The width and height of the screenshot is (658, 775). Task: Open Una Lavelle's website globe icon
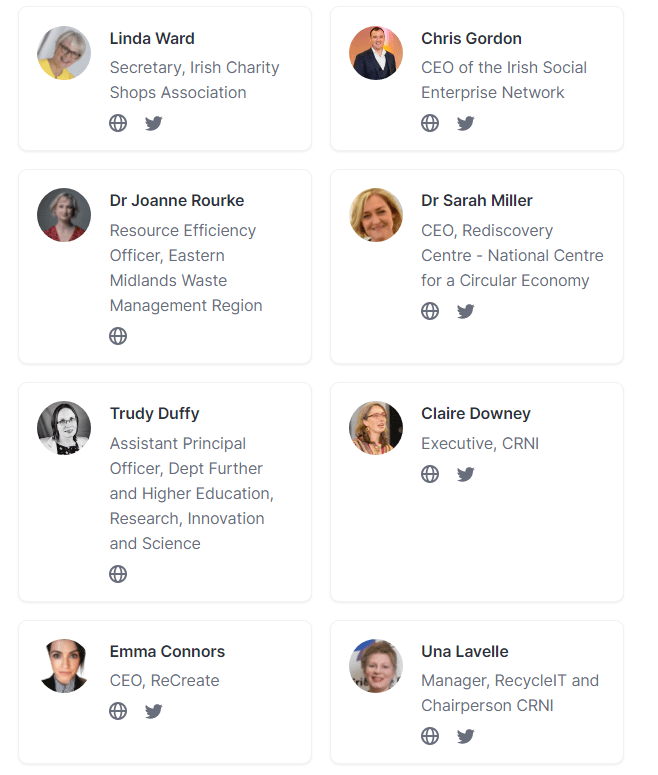(430, 736)
